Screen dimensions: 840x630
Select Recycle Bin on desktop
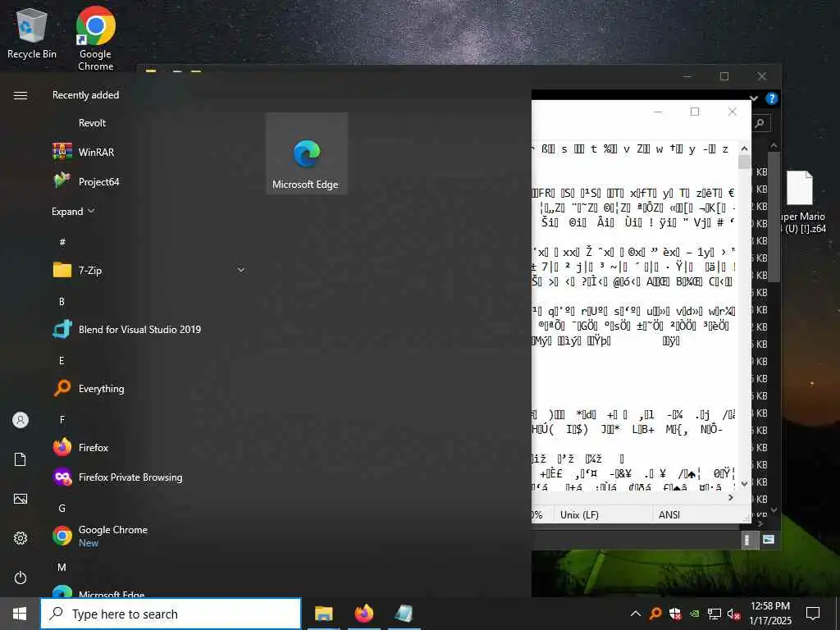coord(32,33)
